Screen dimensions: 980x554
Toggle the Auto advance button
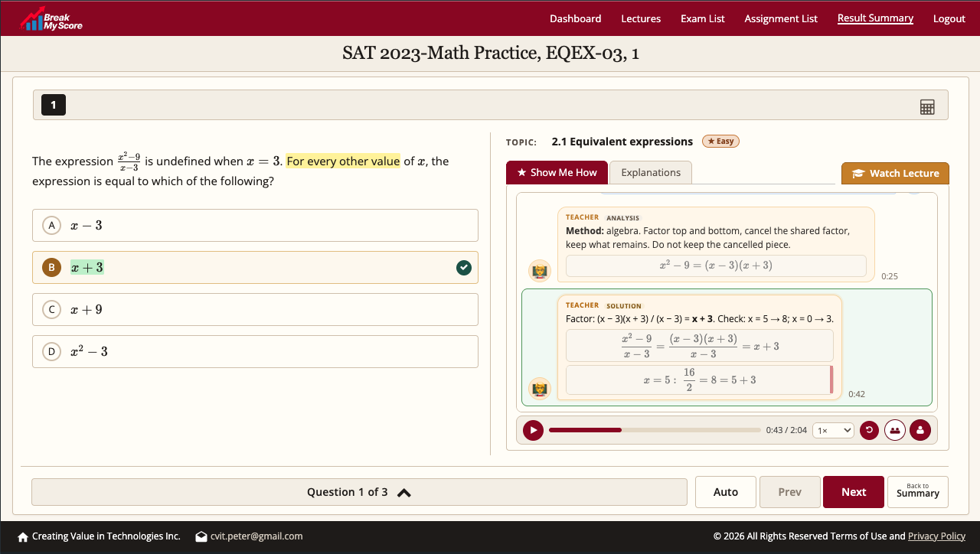[x=726, y=492]
